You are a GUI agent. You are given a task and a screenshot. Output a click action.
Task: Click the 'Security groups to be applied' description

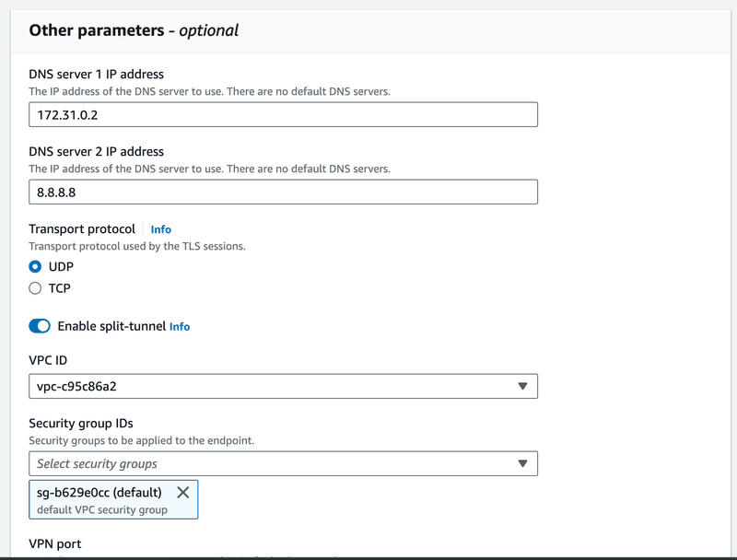pyautogui.click(x=142, y=440)
